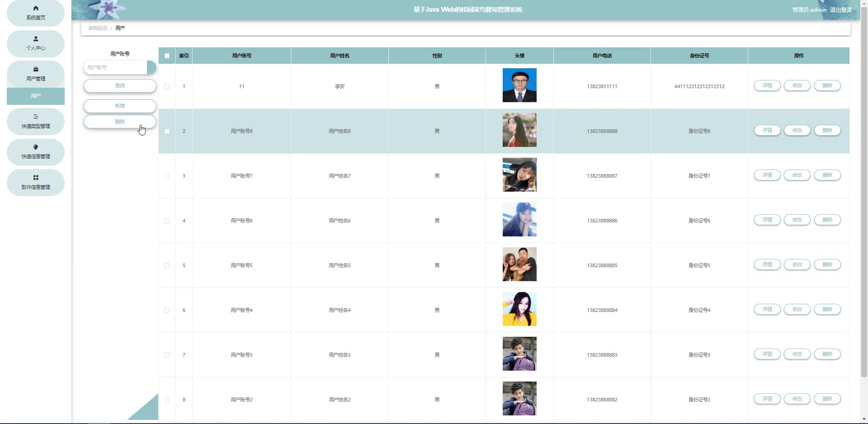868x424 pixels.
Task: View 详情 for 用户账号2 row
Action: point(767,399)
